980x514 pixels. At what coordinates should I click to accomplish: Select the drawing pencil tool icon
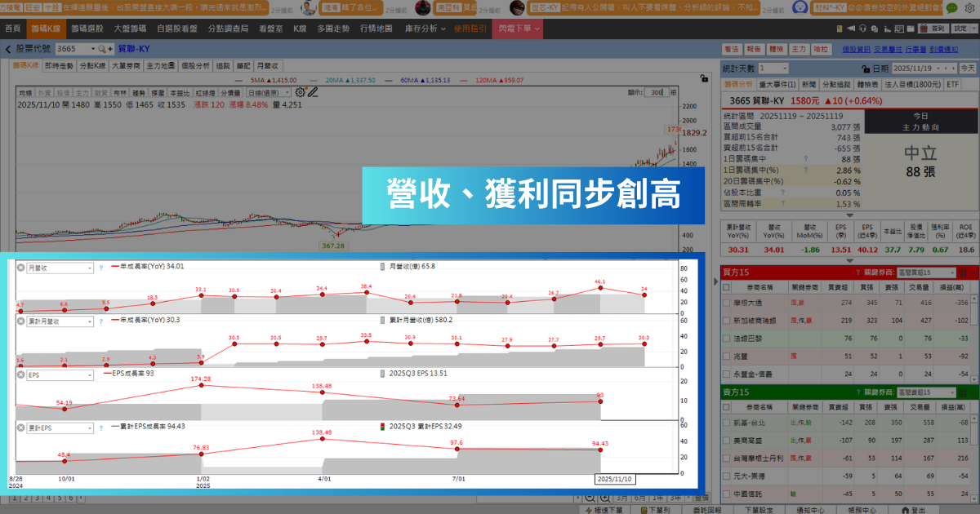tap(312, 92)
